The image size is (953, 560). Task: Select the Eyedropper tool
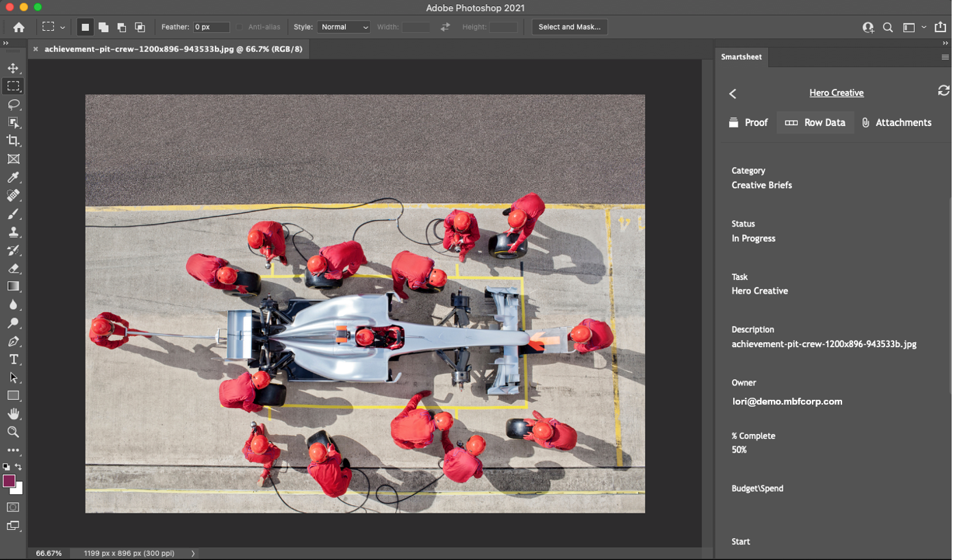(x=13, y=177)
